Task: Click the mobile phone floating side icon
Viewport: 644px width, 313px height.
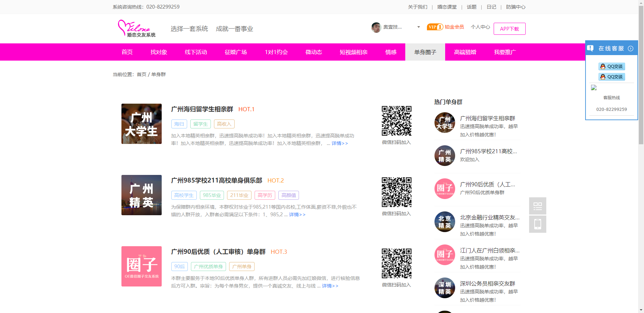Action: (x=538, y=224)
